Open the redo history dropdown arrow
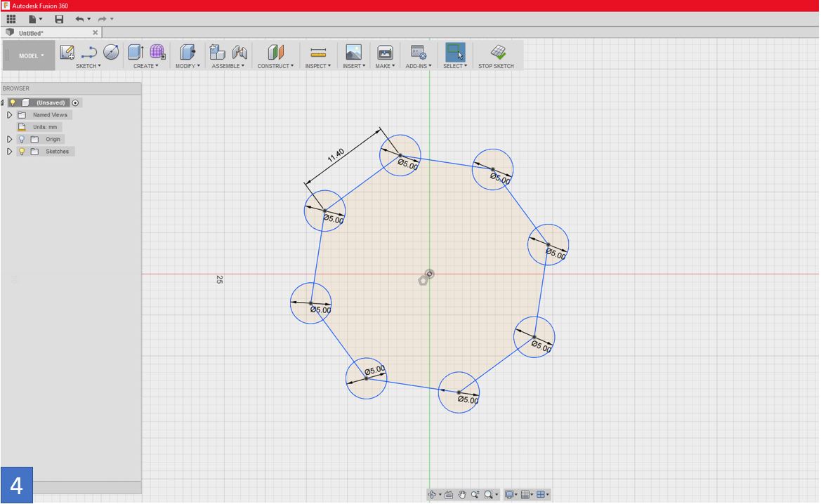The width and height of the screenshot is (821, 504). click(112, 19)
